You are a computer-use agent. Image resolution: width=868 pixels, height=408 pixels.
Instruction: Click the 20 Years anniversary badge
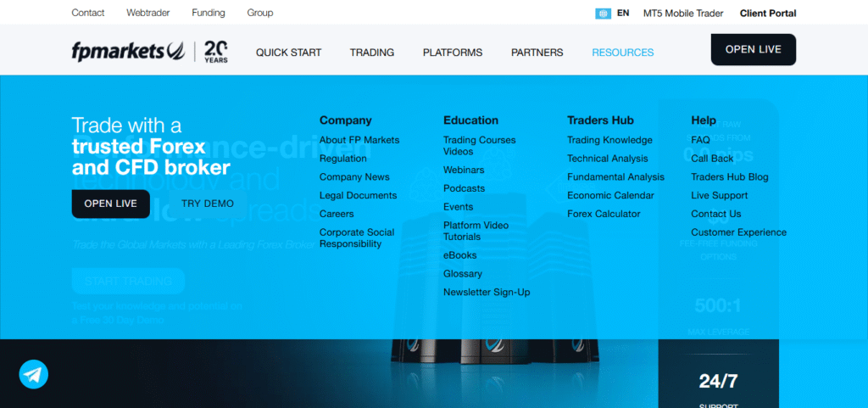point(216,52)
